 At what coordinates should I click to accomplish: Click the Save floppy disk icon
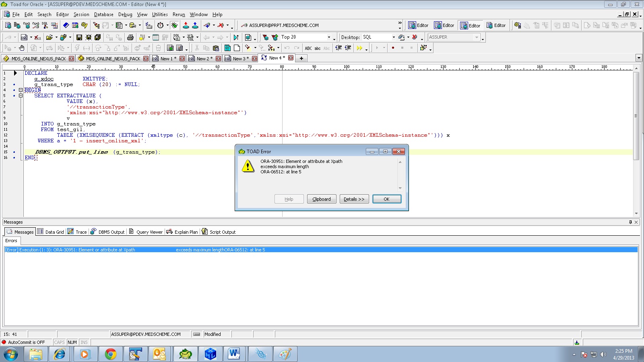79,37
